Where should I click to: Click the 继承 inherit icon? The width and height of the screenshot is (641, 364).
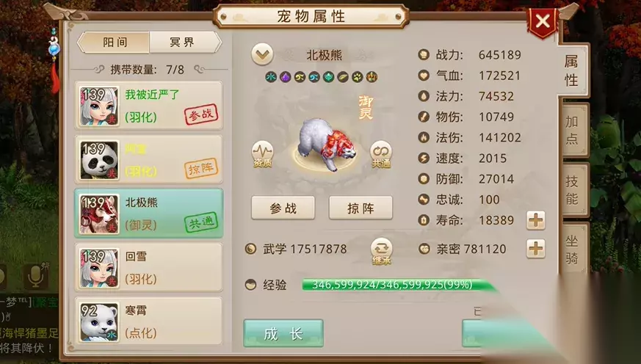[x=381, y=251]
